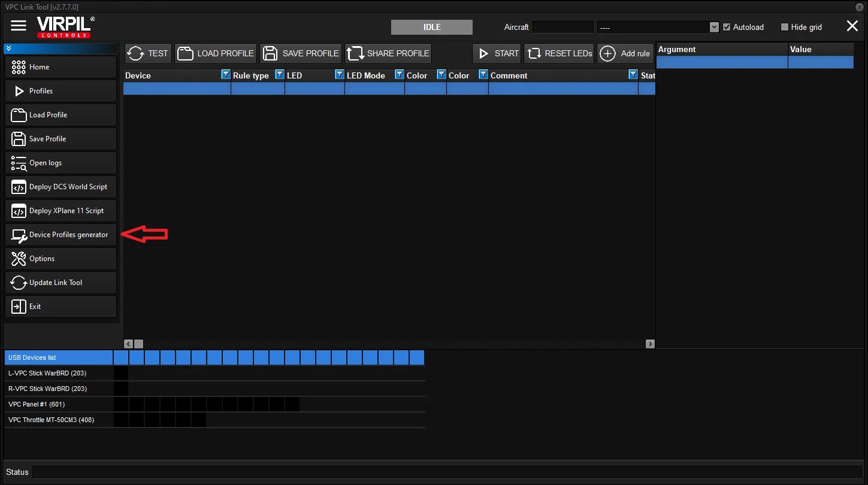Click the LED cell for L-VPC Stick WarBRD
The height and width of the screenshot is (485, 868).
pyautogui.click(x=121, y=373)
